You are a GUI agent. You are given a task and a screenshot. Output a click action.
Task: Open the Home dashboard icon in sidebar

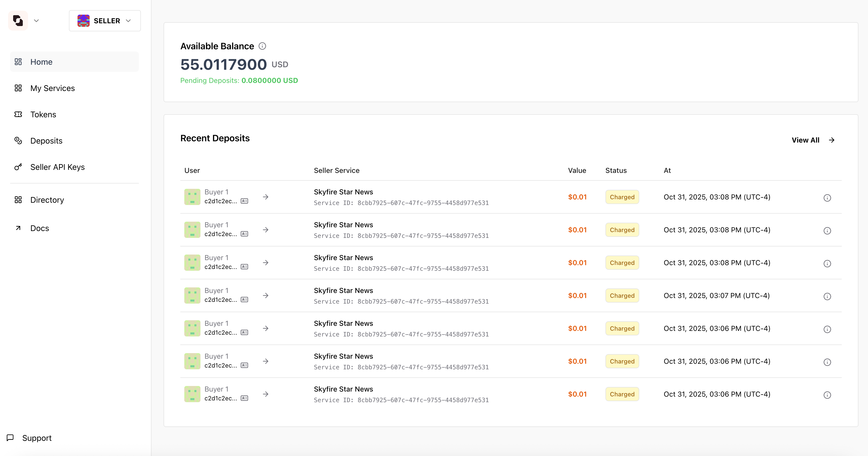point(18,62)
